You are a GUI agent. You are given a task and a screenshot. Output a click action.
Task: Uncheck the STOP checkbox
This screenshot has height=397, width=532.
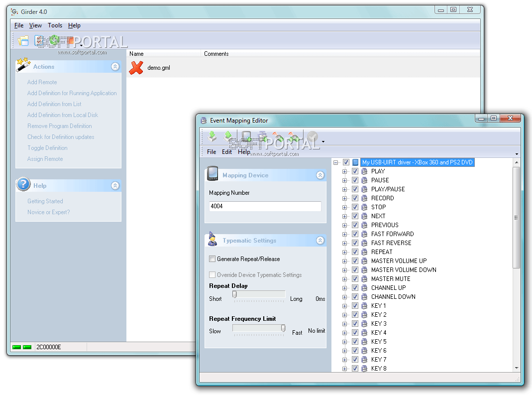coord(355,207)
